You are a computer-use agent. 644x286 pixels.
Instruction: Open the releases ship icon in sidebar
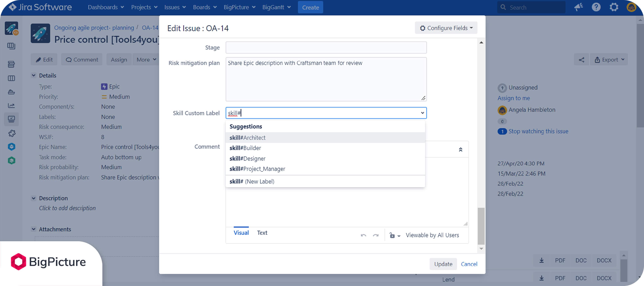pyautogui.click(x=11, y=92)
